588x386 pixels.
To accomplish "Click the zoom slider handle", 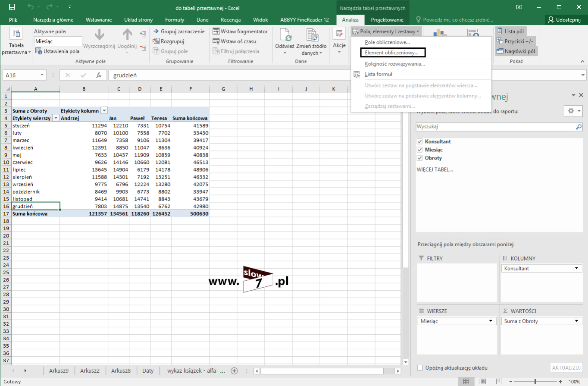I will coord(535,382).
